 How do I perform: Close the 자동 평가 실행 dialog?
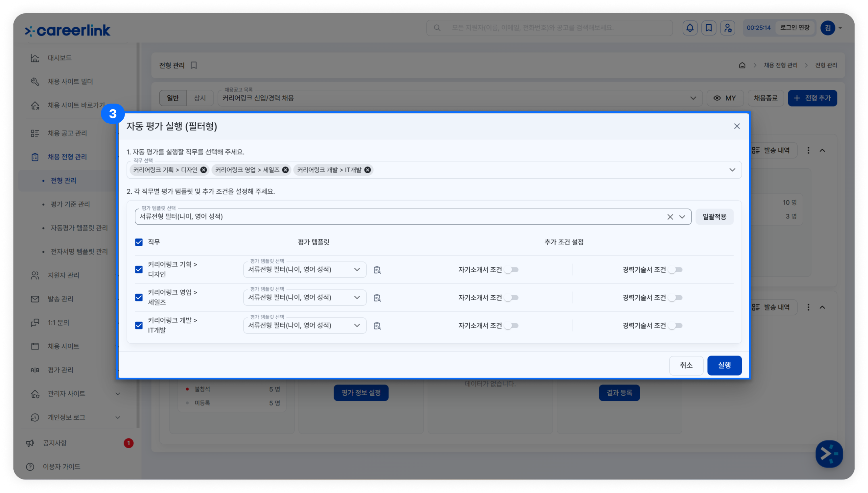coord(737,126)
